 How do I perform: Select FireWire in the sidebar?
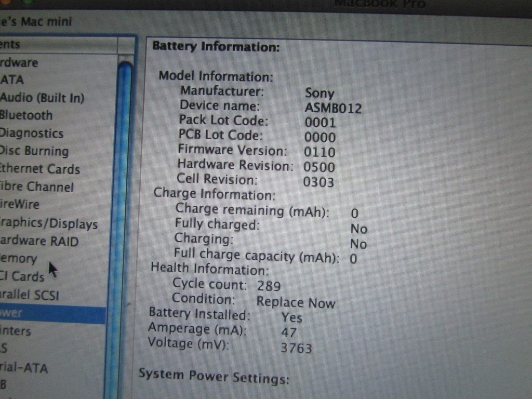20,204
